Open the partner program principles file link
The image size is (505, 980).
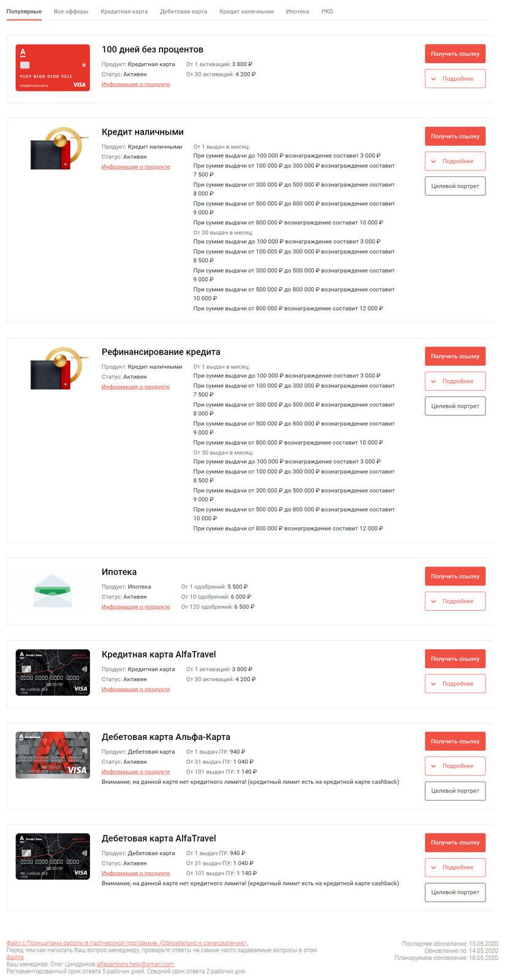pyautogui.click(x=127, y=943)
